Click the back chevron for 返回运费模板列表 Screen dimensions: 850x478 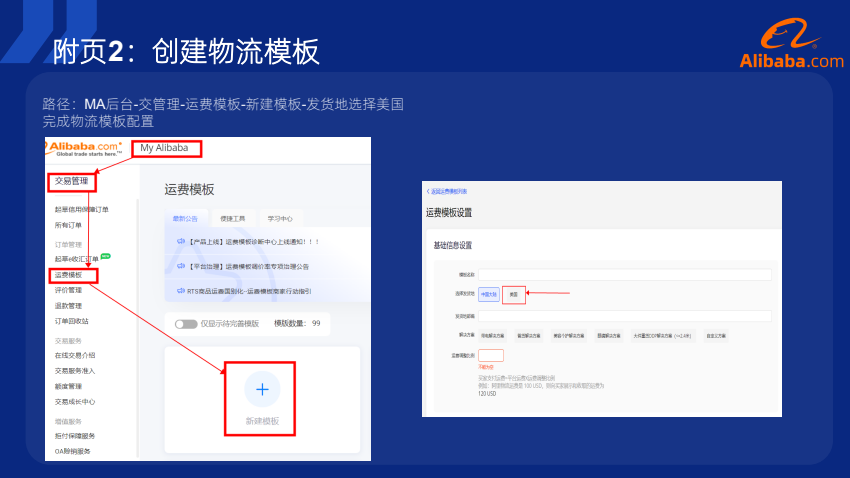(428, 190)
